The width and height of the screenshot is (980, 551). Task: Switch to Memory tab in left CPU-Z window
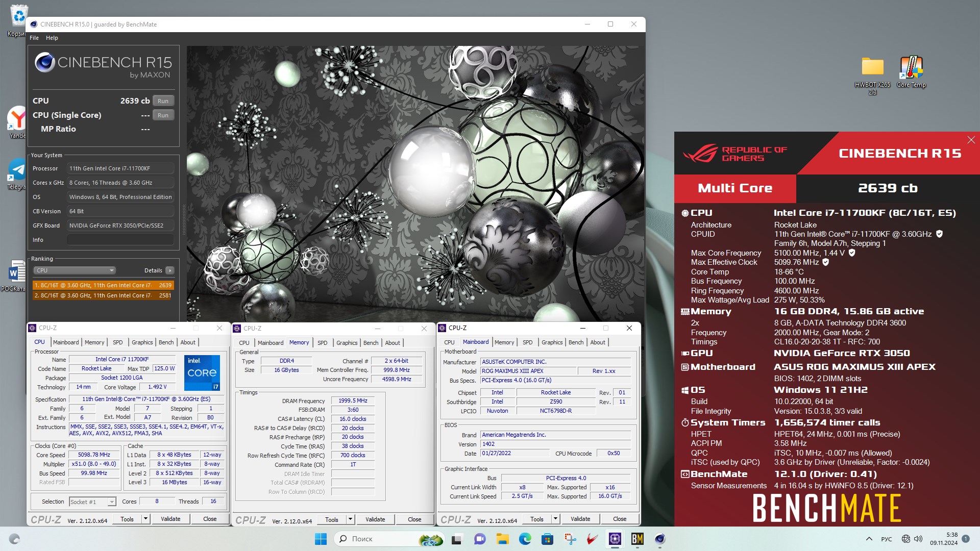[94, 342]
